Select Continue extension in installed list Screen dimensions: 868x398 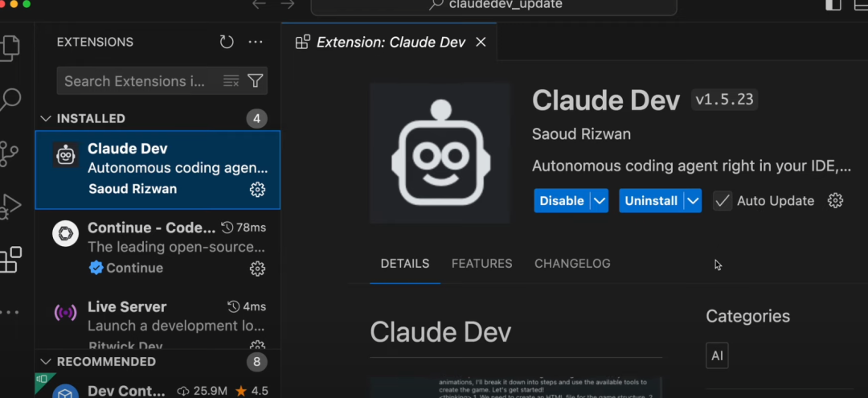click(x=158, y=248)
